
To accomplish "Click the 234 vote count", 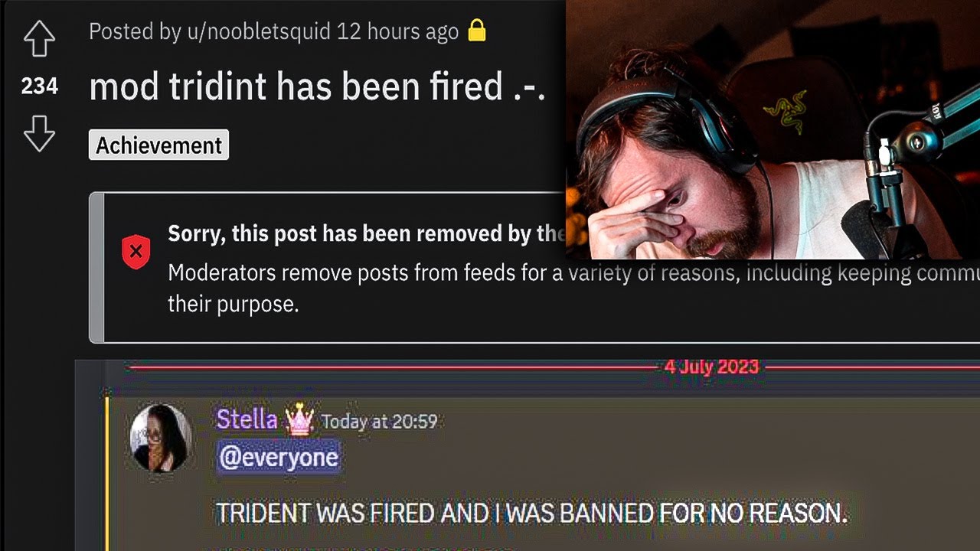I will click(40, 86).
